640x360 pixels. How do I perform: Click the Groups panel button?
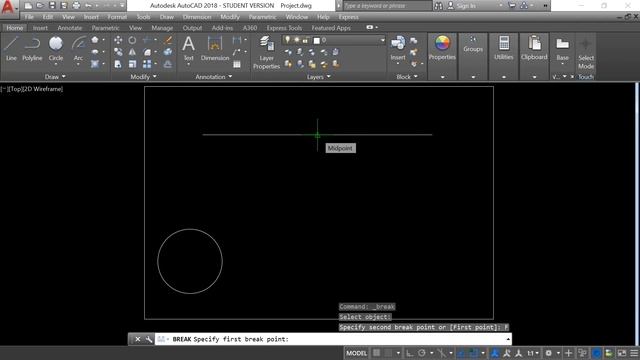pos(473,44)
